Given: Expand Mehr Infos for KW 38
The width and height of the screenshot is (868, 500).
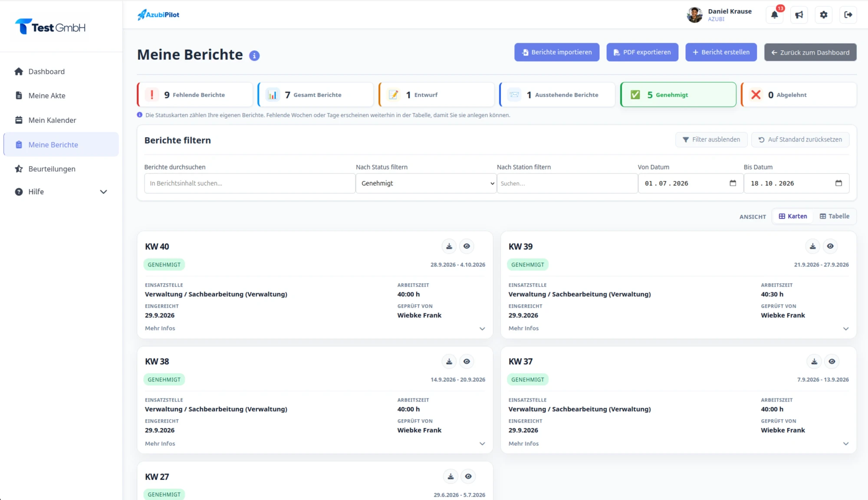Looking at the screenshot, I should (315, 444).
